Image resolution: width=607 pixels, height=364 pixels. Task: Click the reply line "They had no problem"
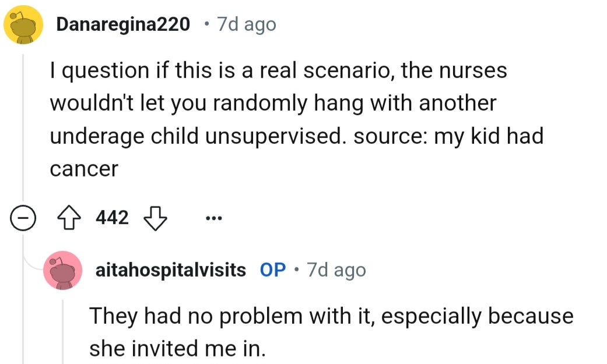pos(331,316)
